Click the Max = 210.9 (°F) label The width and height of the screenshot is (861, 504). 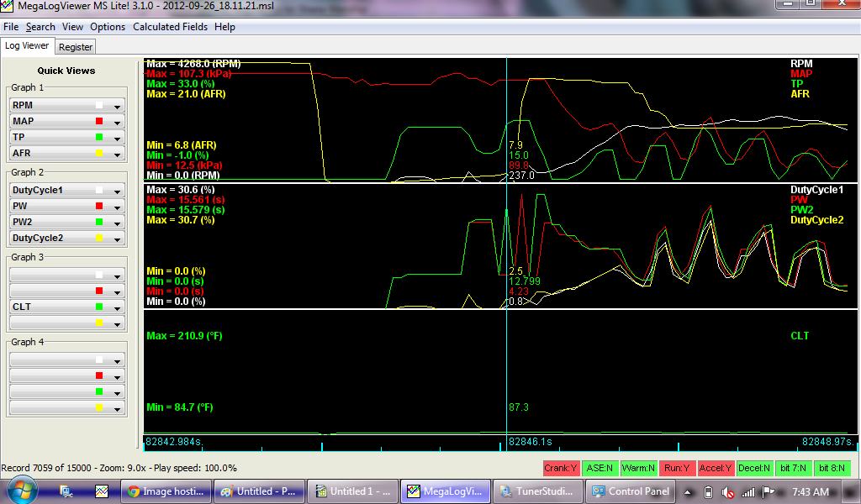pos(184,336)
